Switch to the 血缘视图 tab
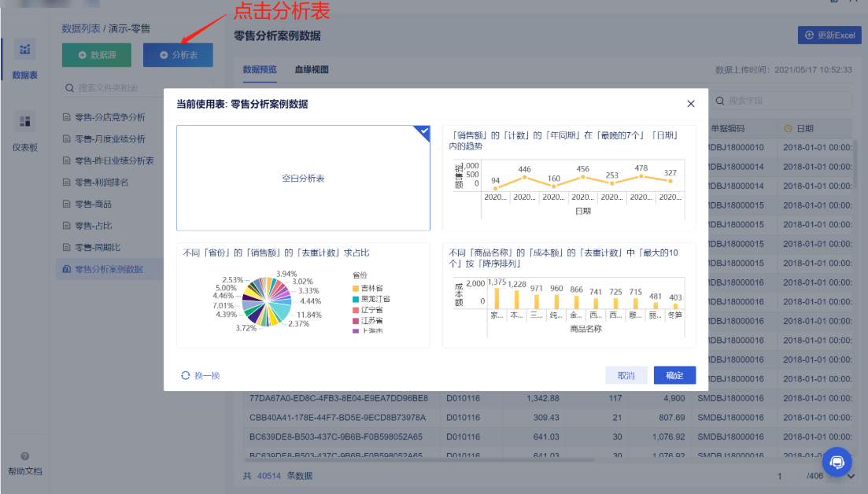Screen dimensions: 868x494 312,70
